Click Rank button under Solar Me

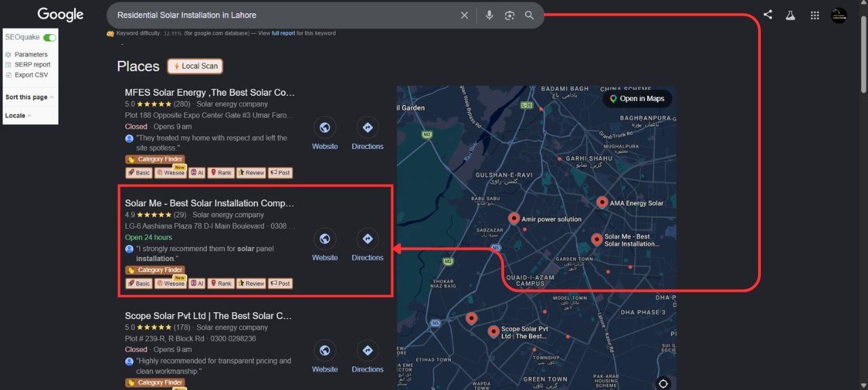point(220,284)
